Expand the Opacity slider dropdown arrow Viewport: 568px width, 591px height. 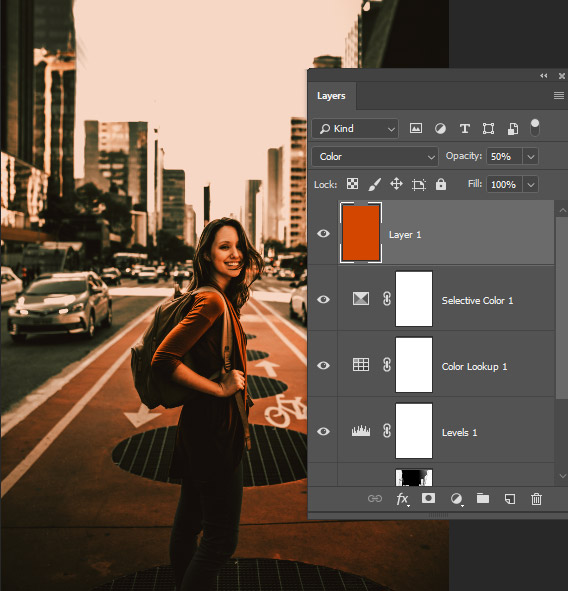tap(531, 156)
